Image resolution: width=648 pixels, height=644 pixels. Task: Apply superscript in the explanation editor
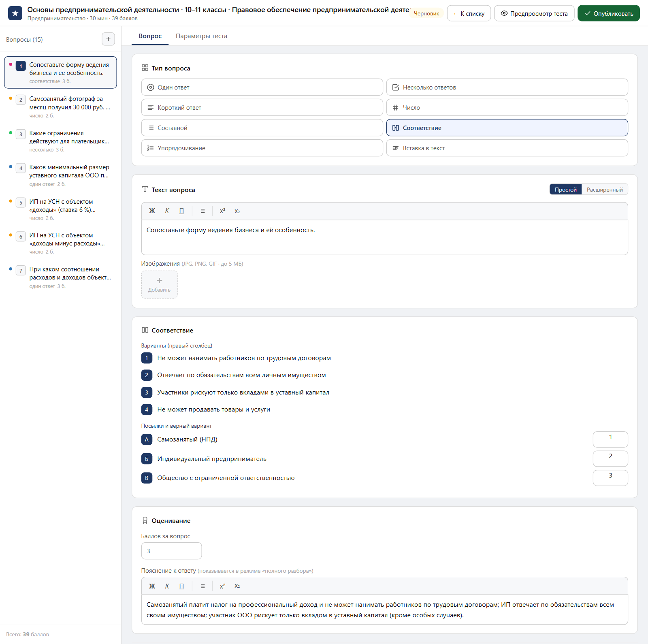222,586
